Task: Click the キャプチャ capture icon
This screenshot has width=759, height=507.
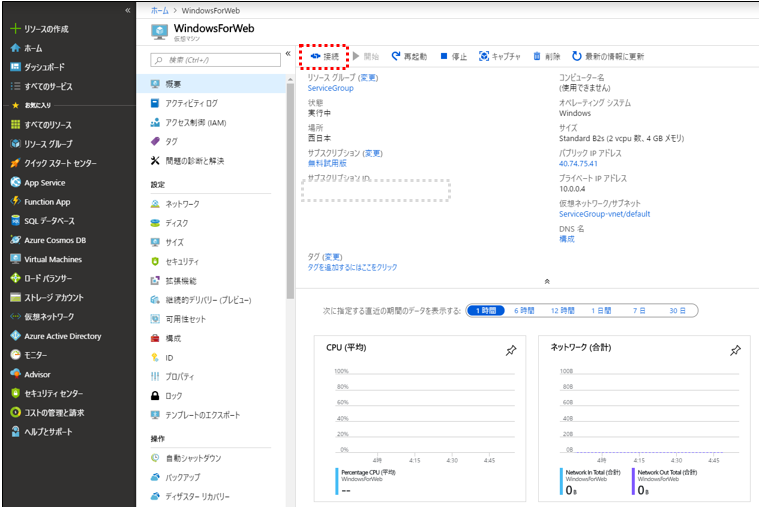Action: 484,56
